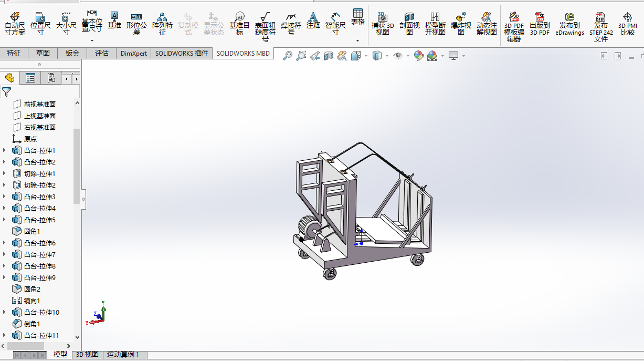644x361 pixels.
Task: Publish a STEP 242 file
Action: pyautogui.click(x=601, y=27)
